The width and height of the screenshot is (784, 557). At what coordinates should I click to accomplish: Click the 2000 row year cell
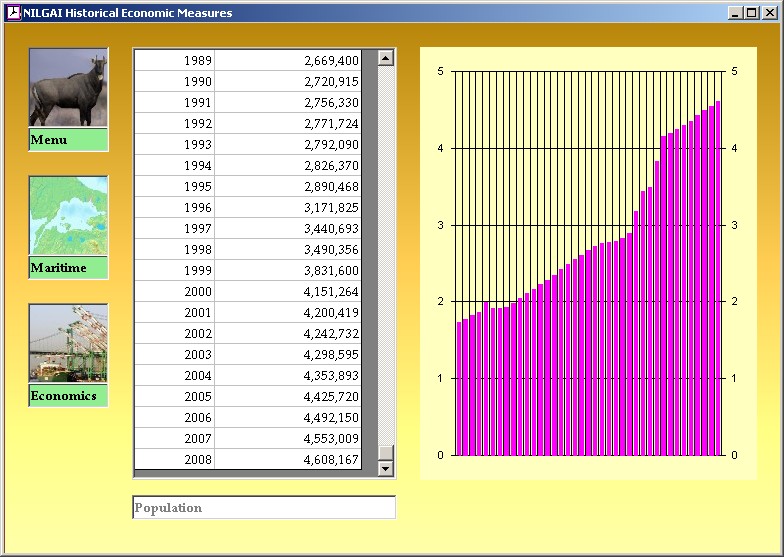coord(175,292)
